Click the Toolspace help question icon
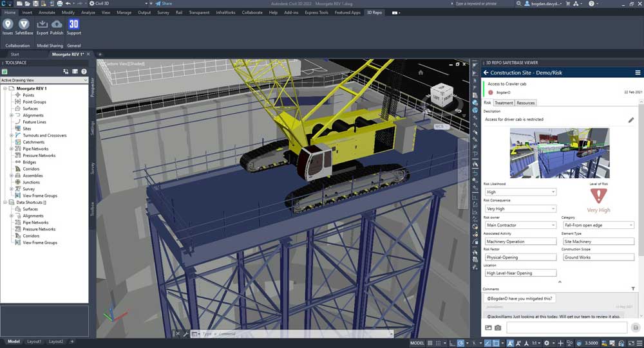The width and height of the screenshot is (644, 348). (x=84, y=71)
